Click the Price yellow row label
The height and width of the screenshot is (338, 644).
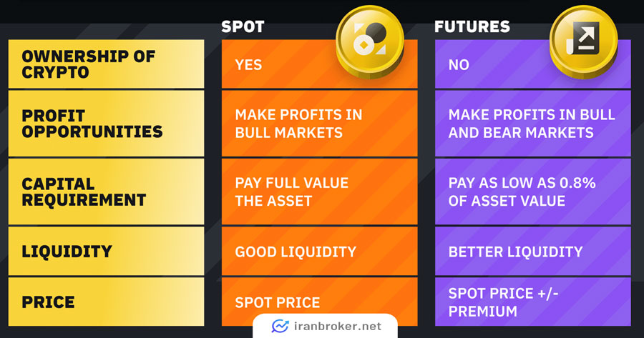tap(106, 302)
